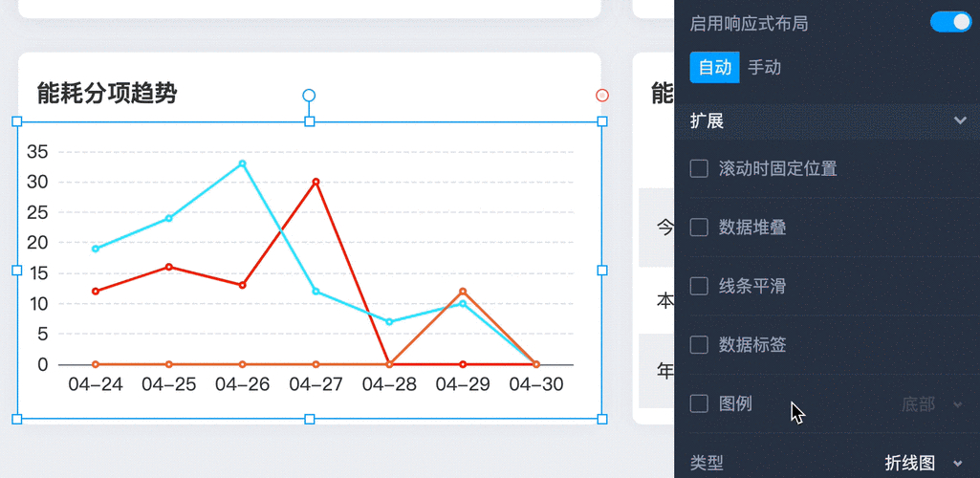Click the 04-27 peak point on red line
The width and height of the screenshot is (980, 478).
(x=316, y=182)
